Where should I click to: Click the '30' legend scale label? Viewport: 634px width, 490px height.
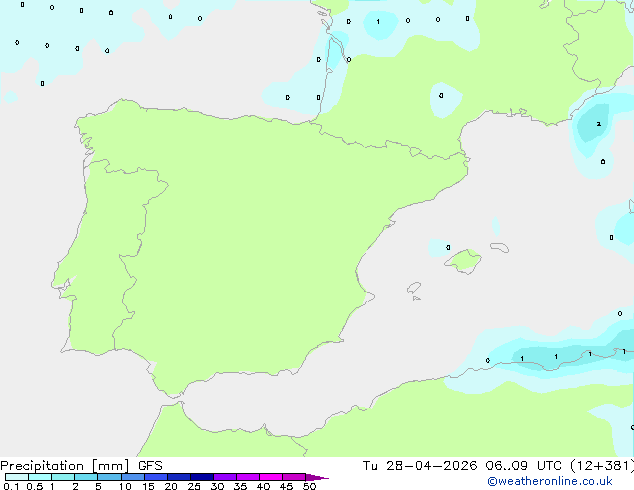(x=217, y=486)
